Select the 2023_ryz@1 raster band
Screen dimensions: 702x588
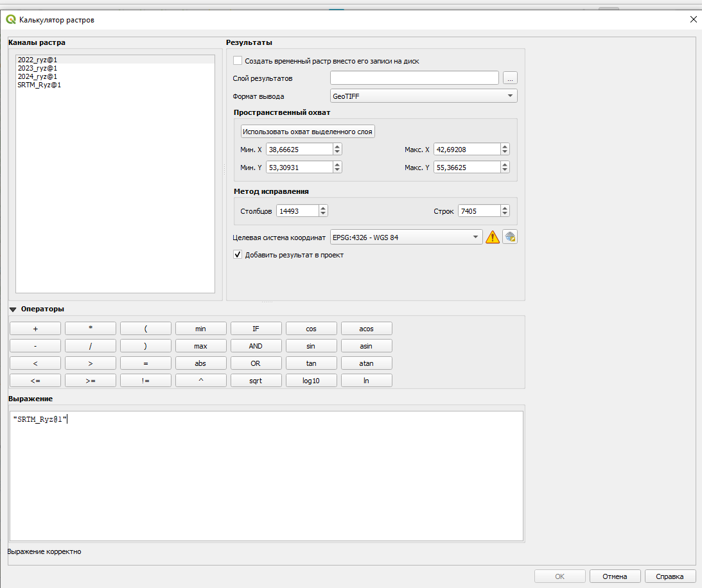tap(38, 68)
